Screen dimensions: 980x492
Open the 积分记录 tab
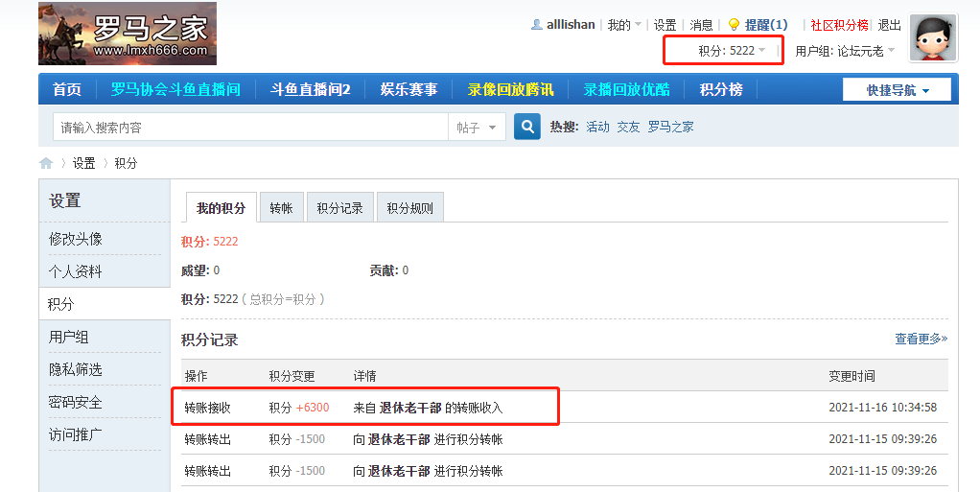click(339, 208)
